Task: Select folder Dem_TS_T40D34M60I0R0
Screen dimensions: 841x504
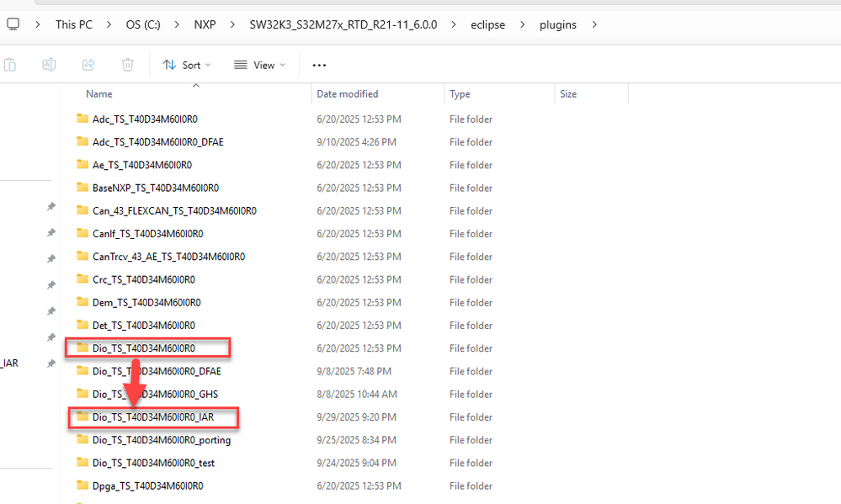Action: tap(146, 303)
